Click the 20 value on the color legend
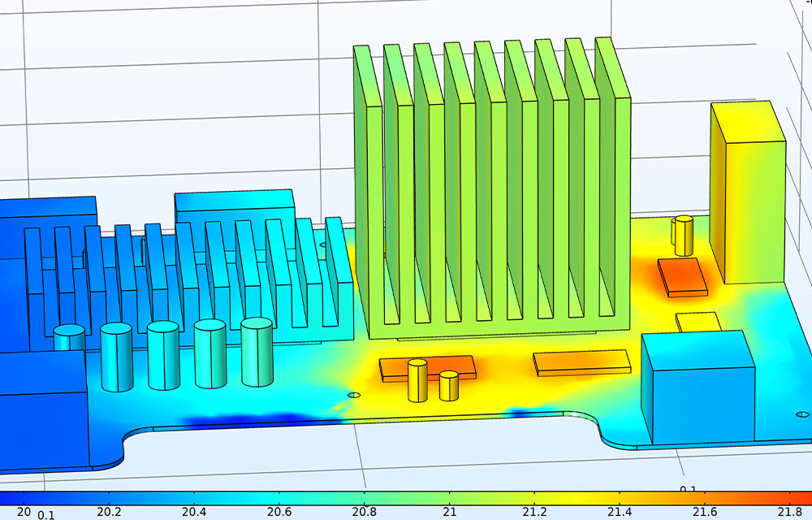 (x=24, y=512)
